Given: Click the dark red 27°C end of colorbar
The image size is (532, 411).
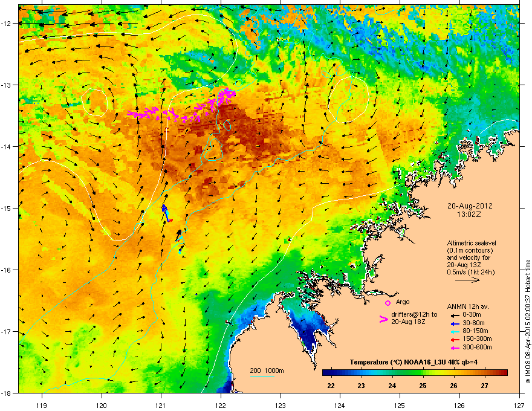Looking at the screenshot, I should 504,373.
